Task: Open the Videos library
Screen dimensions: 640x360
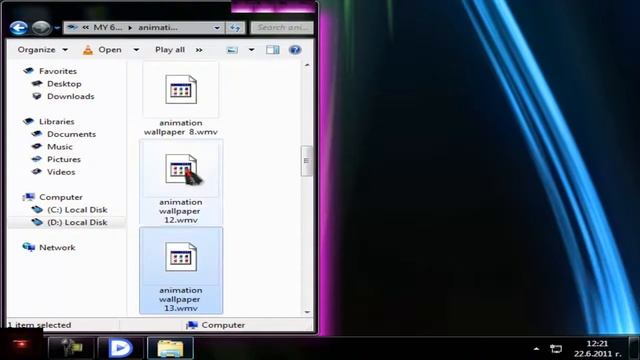Action: point(61,172)
